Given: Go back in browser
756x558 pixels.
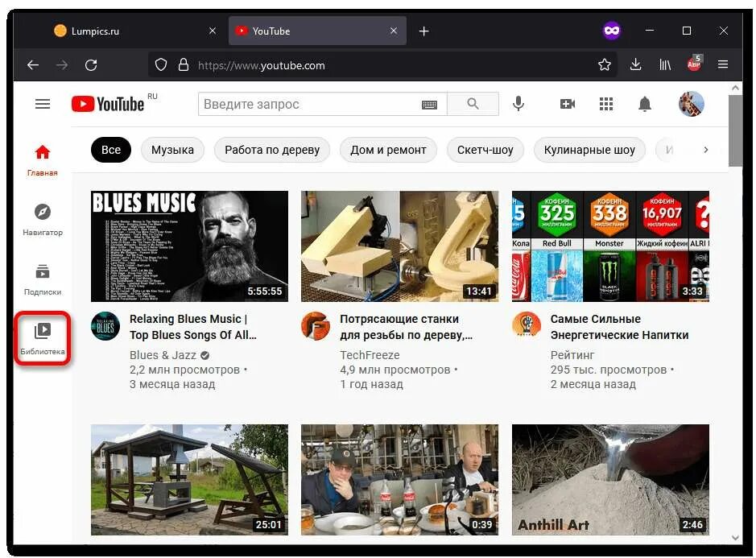Looking at the screenshot, I should click(33, 64).
